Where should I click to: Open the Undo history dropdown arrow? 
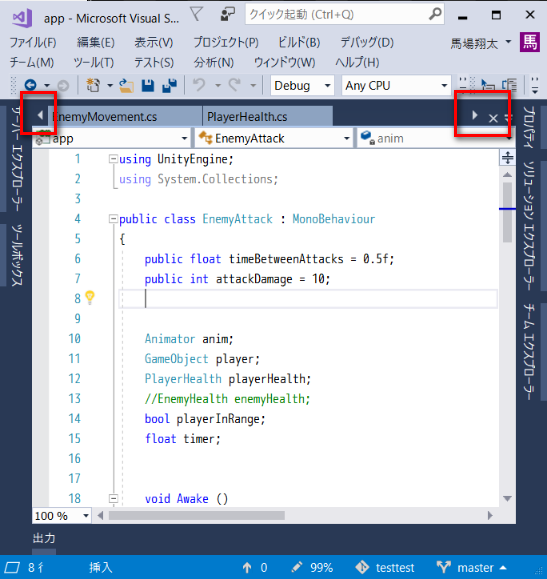point(218,86)
